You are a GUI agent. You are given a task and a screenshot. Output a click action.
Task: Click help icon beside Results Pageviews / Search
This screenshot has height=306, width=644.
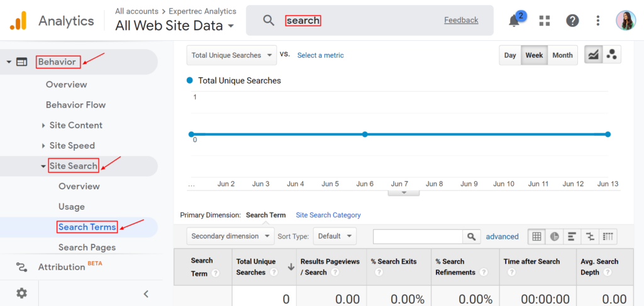pyautogui.click(x=335, y=272)
